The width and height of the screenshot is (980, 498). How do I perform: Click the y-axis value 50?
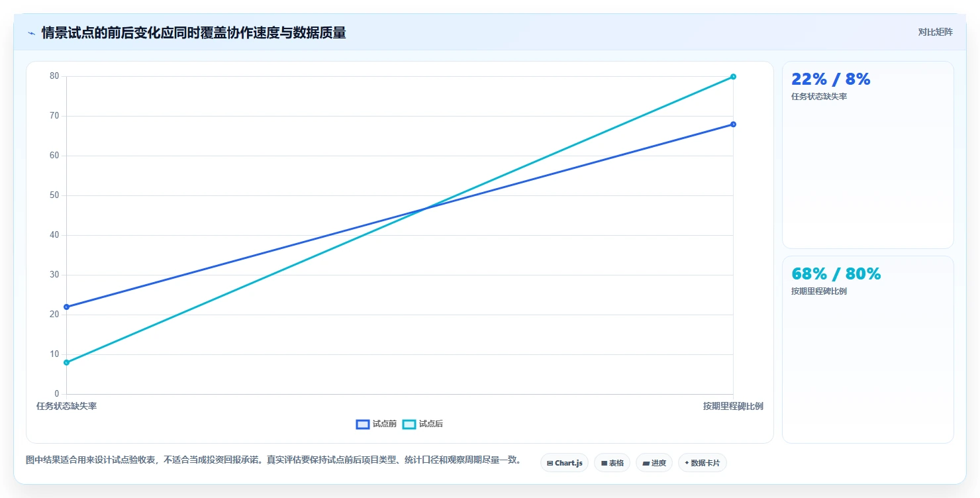coord(54,195)
